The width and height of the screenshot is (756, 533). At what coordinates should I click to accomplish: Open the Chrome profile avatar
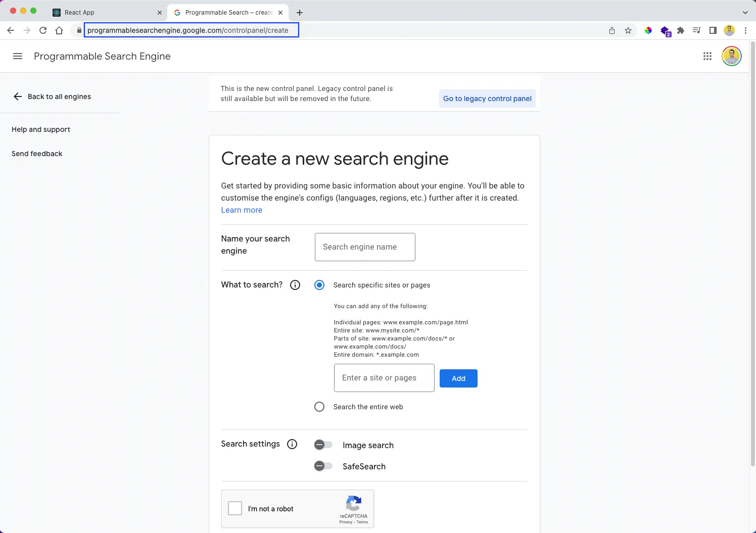tap(729, 30)
